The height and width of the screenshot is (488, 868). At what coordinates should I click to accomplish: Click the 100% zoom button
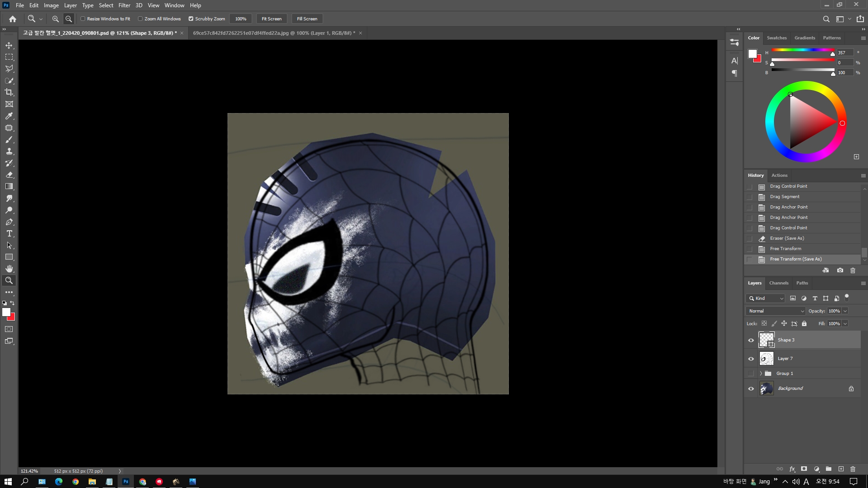coord(241,19)
